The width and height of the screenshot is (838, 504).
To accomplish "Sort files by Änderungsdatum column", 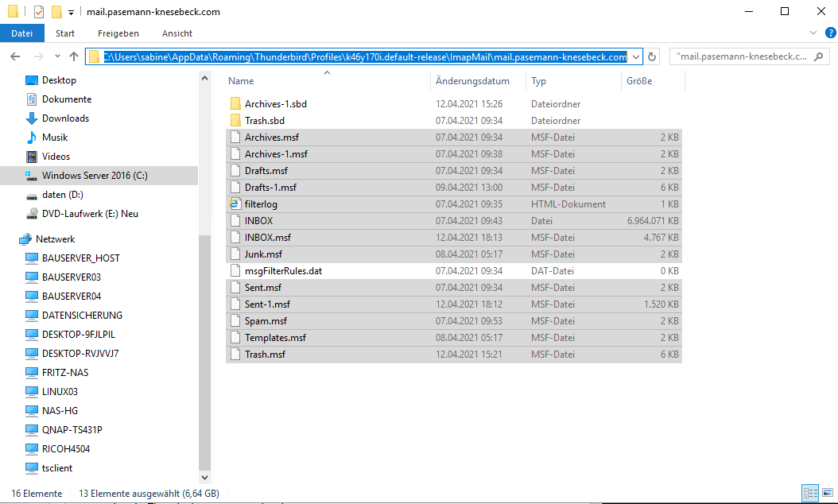I will [471, 81].
